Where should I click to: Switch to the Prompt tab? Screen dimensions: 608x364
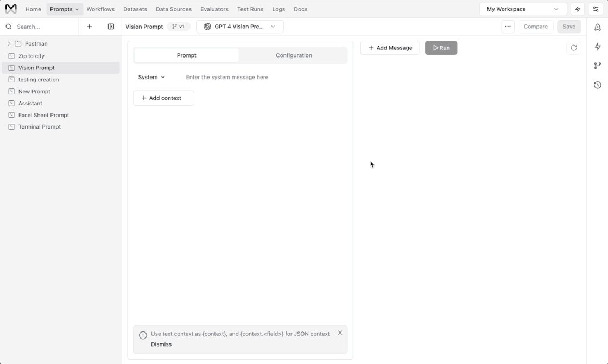[187, 55]
